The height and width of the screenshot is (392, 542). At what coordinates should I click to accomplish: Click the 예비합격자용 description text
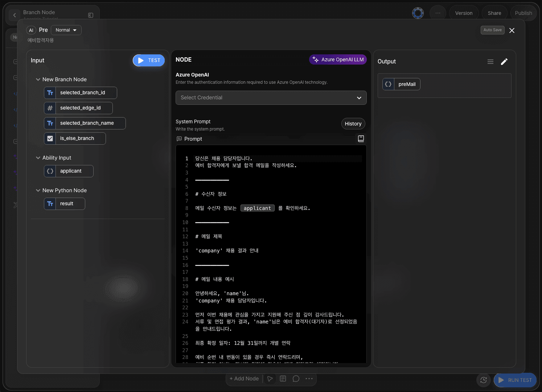pyautogui.click(x=41, y=40)
